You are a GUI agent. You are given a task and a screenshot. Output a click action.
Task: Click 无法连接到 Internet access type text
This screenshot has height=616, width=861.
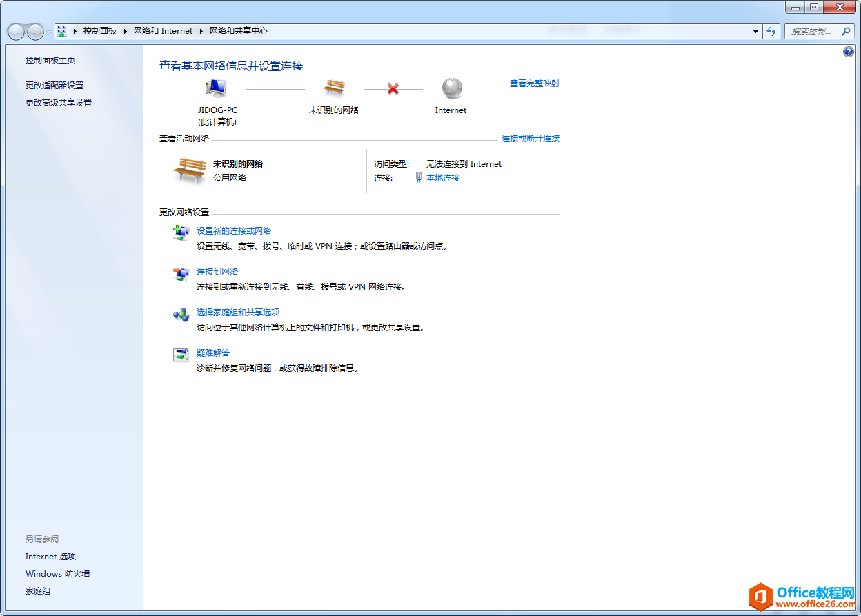pos(464,163)
